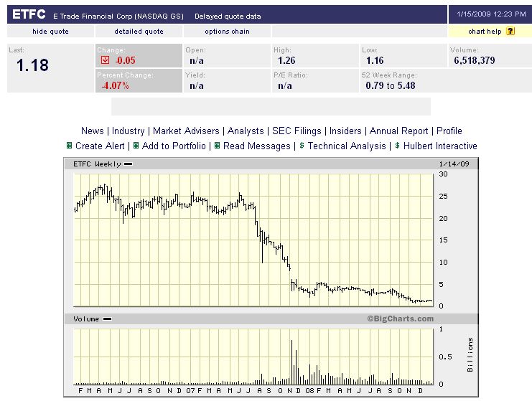View the Insiders information link

[x=345, y=131]
